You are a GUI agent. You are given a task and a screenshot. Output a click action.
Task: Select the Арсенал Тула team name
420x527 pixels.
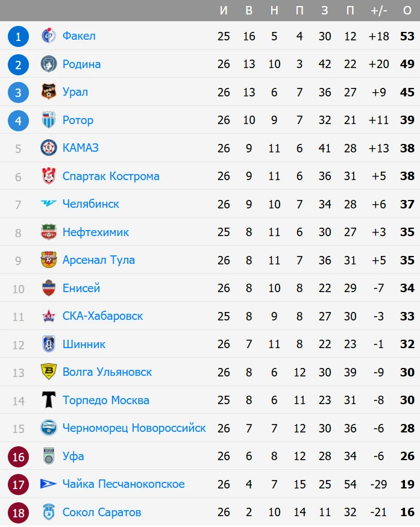pos(98,260)
